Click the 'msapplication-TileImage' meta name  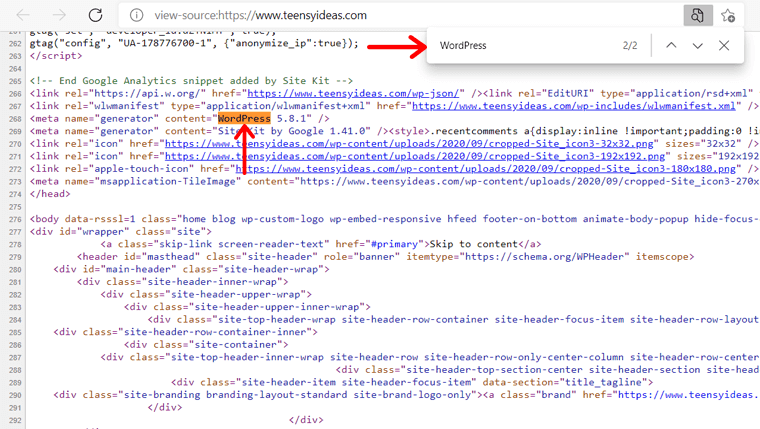(x=168, y=181)
